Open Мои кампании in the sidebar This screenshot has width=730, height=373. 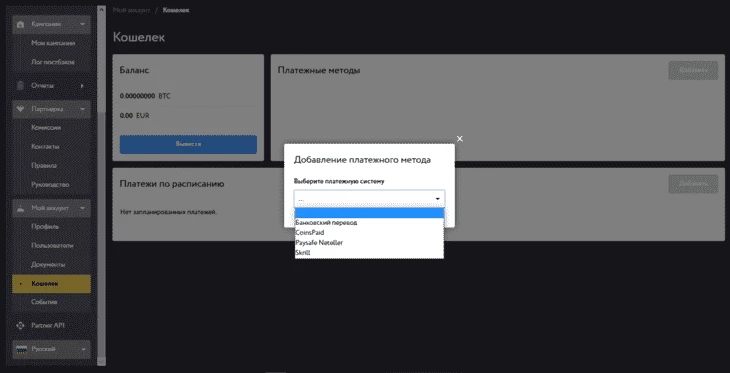(x=53, y=43)
